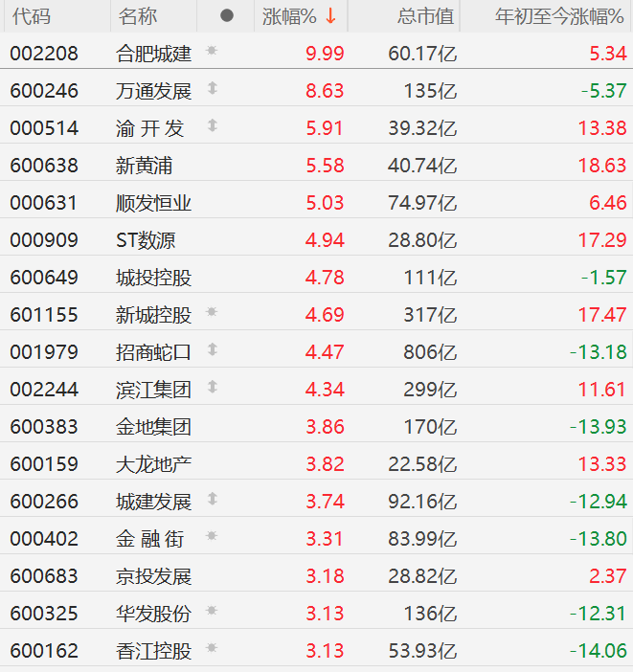The image size is (633, 672).
Task: Click the star marker next to 新城控股
Action: [x=212, y=312]
